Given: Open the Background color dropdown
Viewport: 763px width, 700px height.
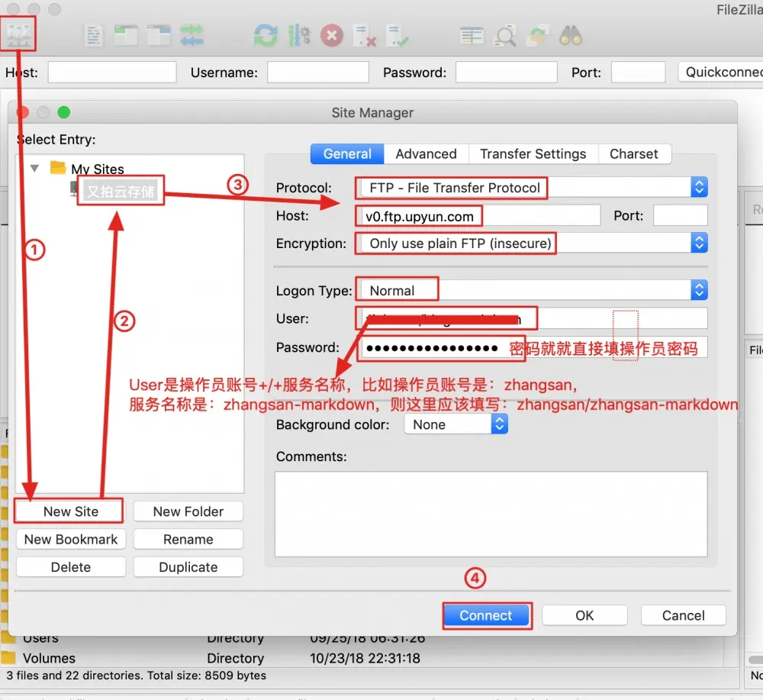Looking at the screenshot, I should 456,424.
